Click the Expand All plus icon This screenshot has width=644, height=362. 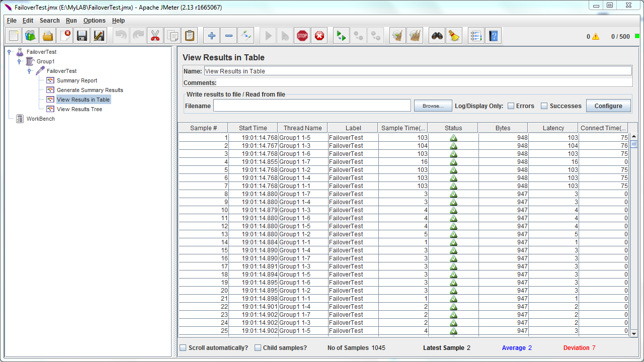[x=212, y=36]
